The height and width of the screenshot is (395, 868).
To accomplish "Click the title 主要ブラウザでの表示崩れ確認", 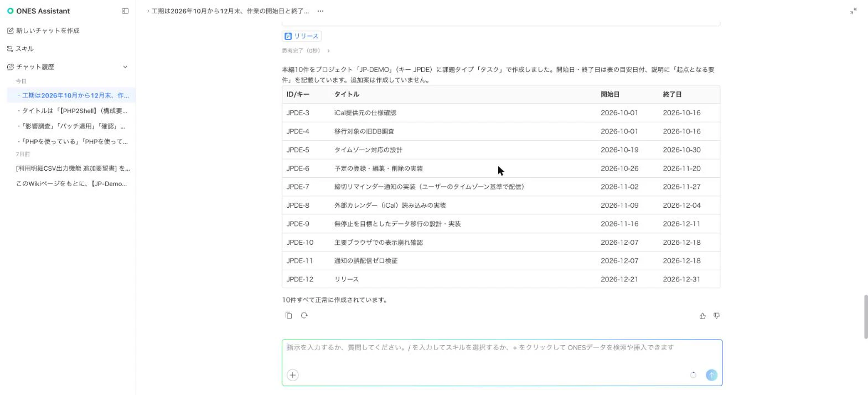I will point(379,243).
